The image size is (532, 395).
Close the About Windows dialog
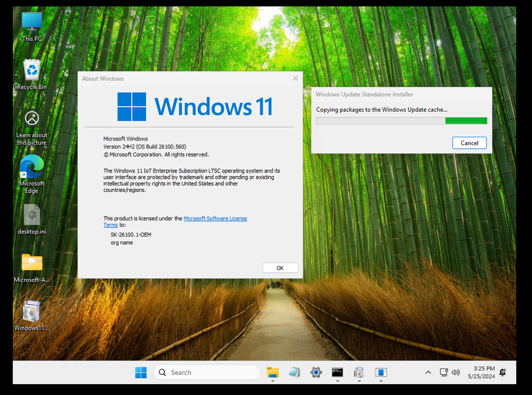(296, 79)
